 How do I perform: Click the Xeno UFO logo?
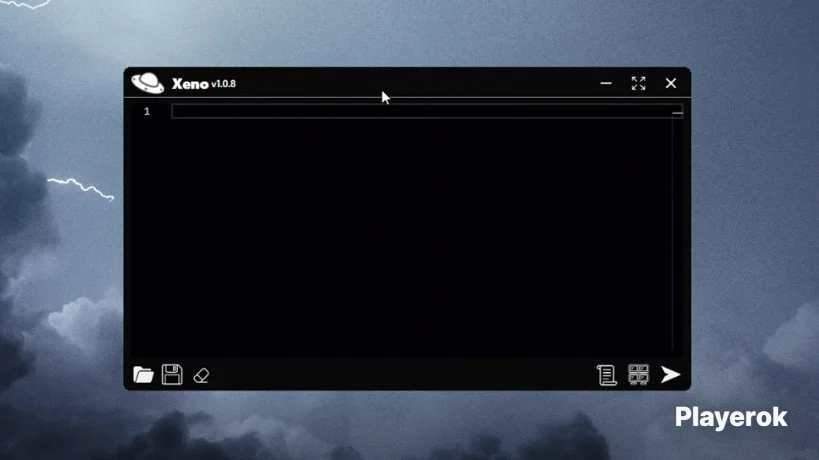click(147, 83)
